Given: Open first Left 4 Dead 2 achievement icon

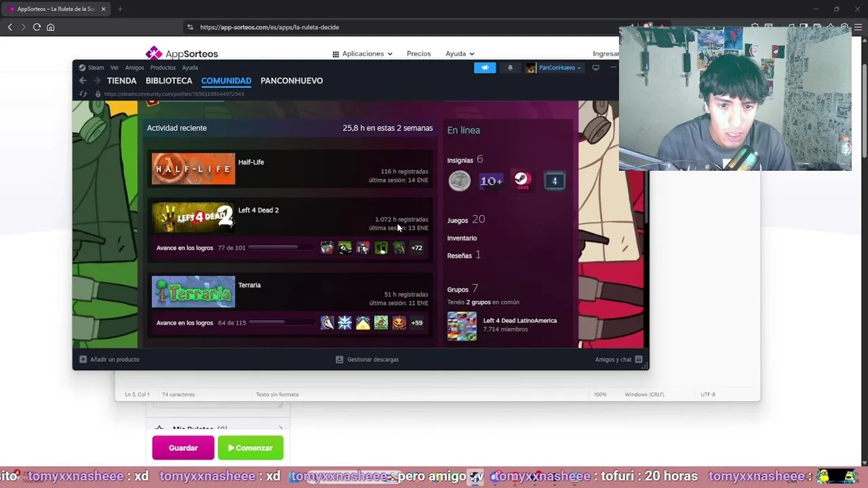Looking at the screenshot, I should pyautogui.click(x=327, y=248).
